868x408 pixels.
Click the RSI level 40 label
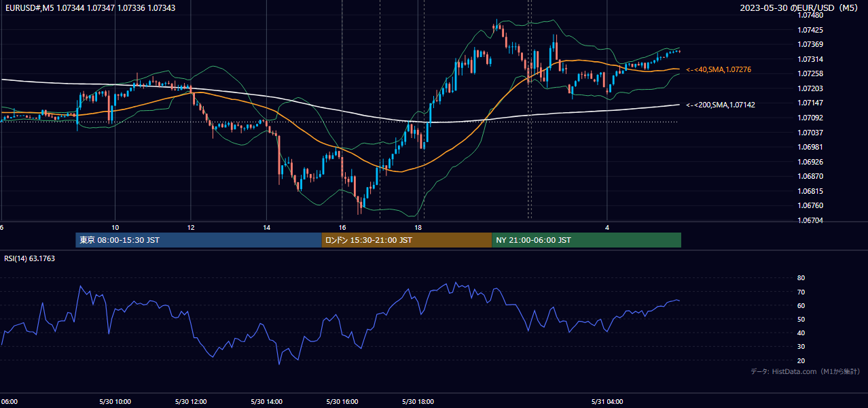801,333
